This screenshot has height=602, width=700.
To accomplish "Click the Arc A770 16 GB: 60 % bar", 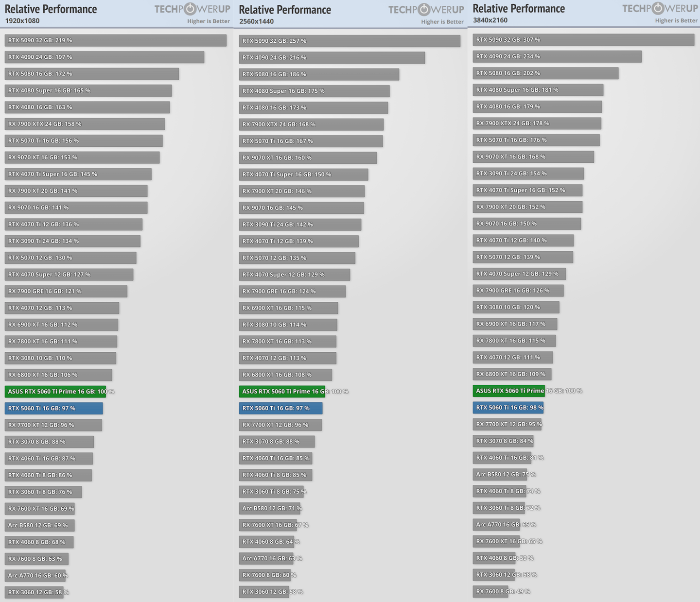I will pos(35,575).
